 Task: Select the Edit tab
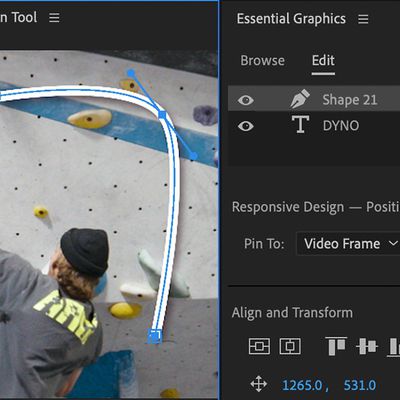coord(323,61)
